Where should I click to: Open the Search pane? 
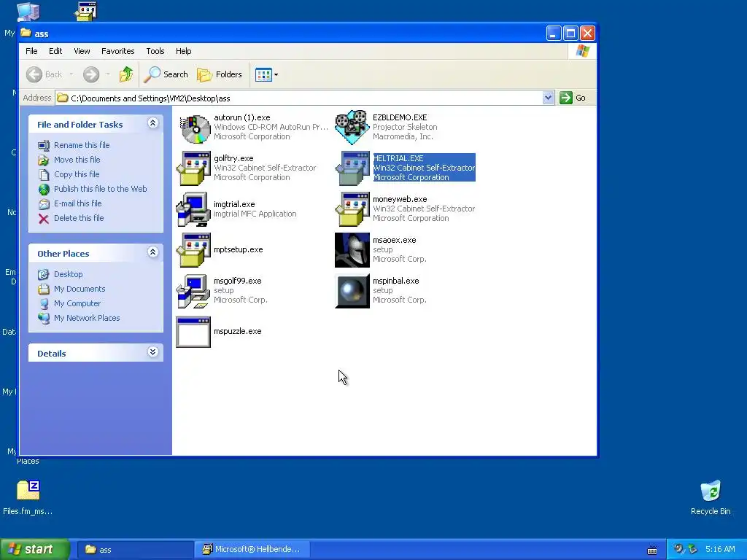click(166, 74)
